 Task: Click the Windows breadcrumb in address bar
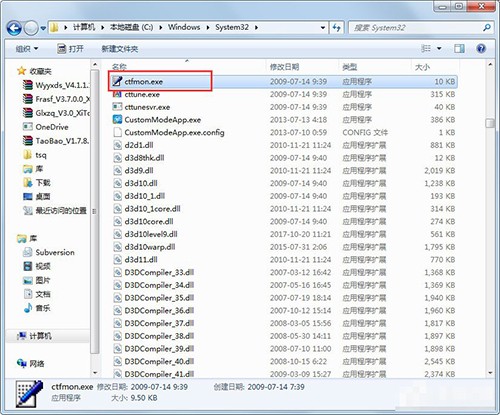click(184, 27)
